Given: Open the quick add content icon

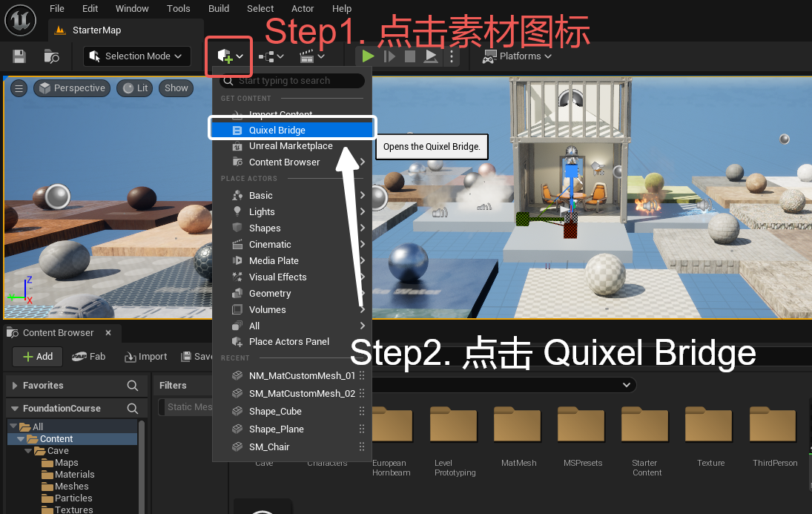Looking at the screenshot, I should (x=229, y=56).
